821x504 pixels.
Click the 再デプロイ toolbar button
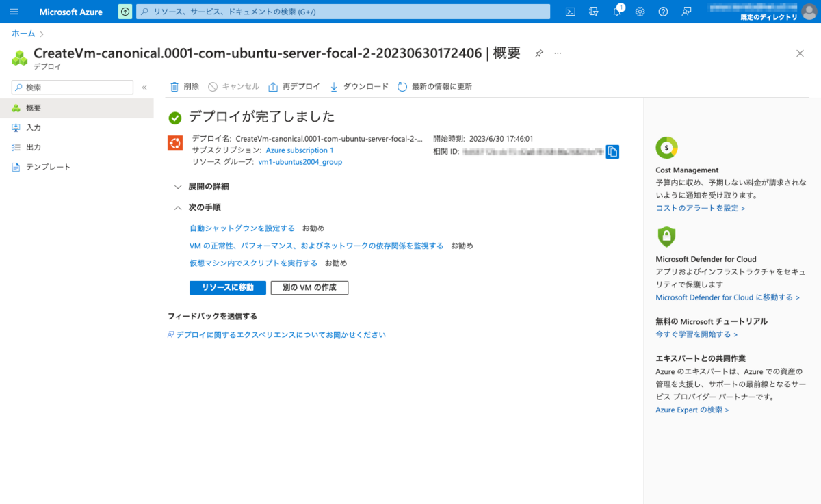(294, 87)
